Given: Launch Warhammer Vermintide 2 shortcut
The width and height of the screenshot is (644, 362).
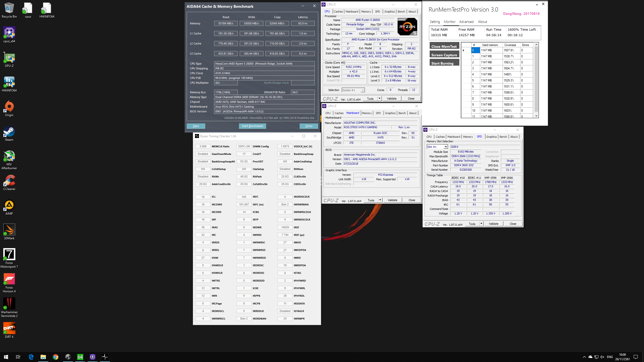Looking at the screenshot, I should tap(9, 307).
